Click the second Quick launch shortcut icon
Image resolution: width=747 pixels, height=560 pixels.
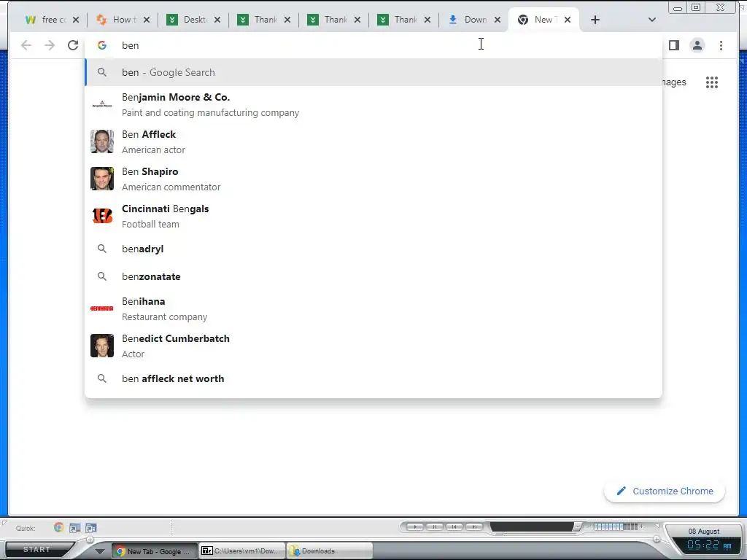click(x=75, y=528)
